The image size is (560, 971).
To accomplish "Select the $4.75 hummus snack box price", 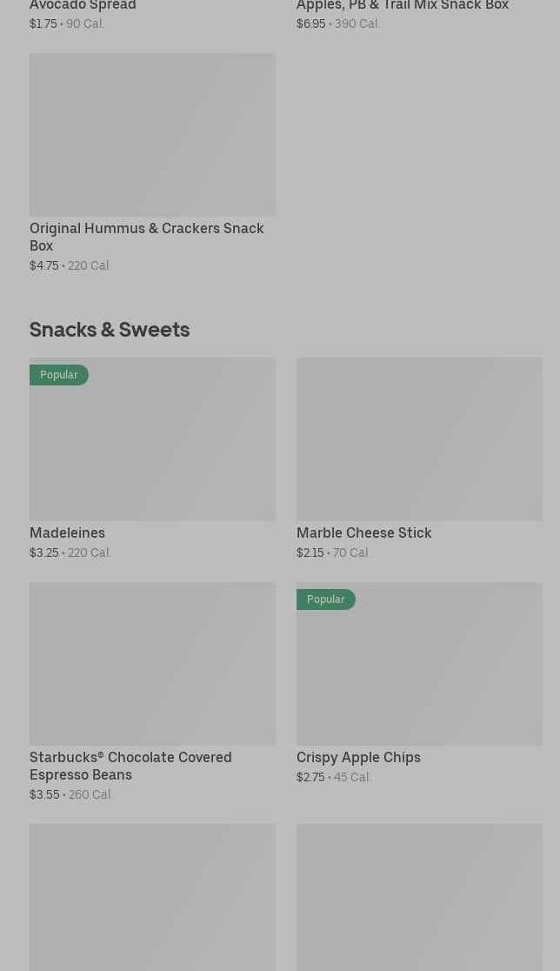I will pyautogui.click(x=43, y=265).
